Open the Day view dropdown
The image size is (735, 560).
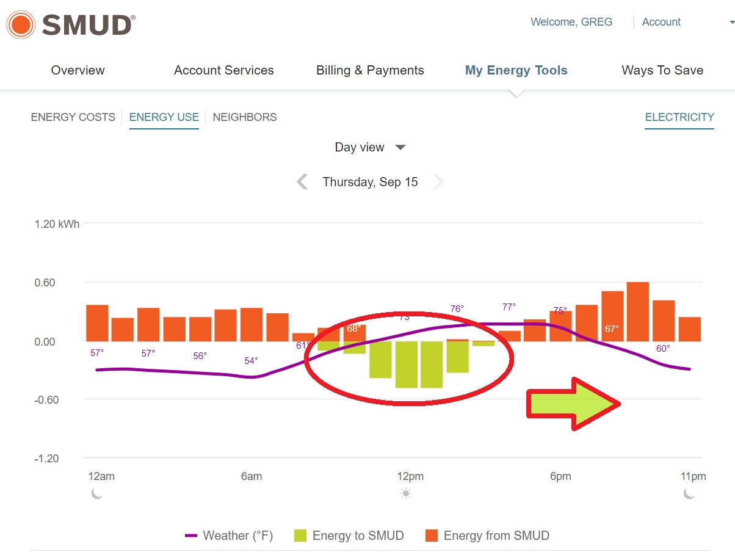[370, 147]
